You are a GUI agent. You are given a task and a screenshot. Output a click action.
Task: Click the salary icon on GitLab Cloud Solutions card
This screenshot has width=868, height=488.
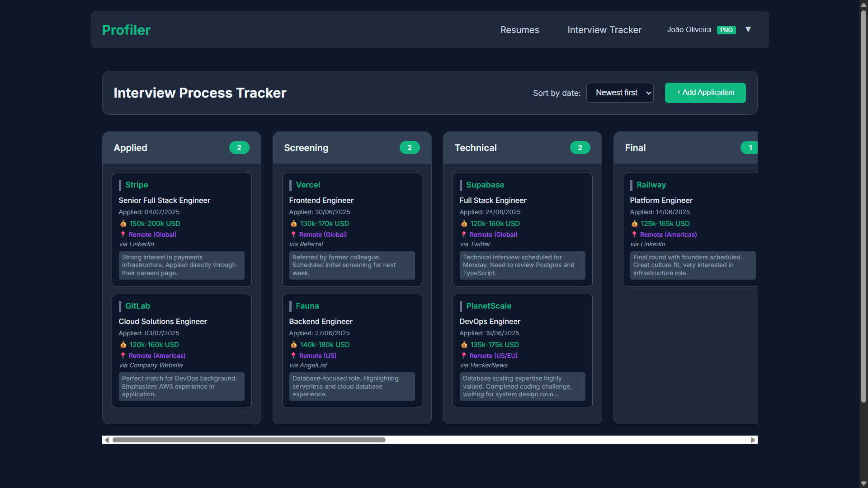pyautogui.click(x=123, y=345)
